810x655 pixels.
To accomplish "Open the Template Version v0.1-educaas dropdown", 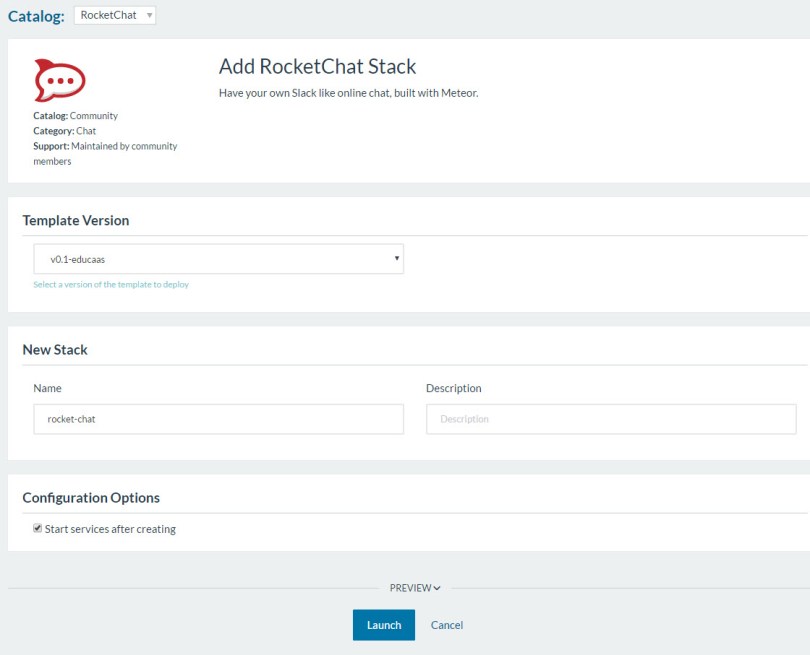I will pyautogui.click(x=218, y=259).
